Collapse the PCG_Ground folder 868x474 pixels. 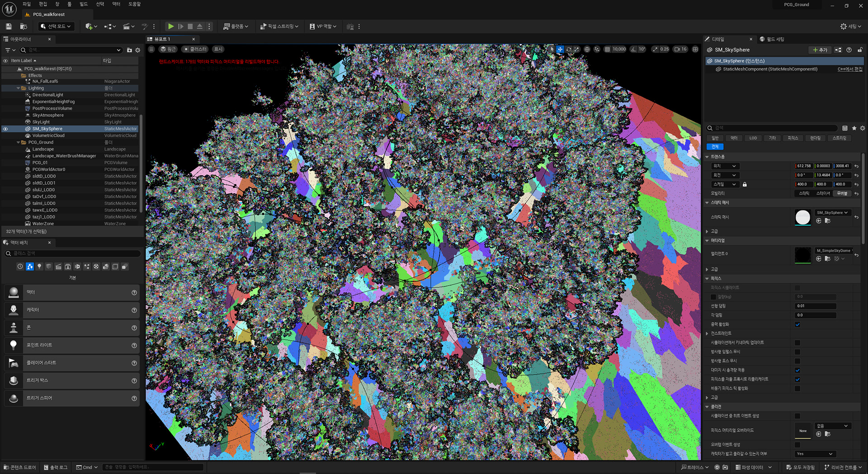pos(19,142)
